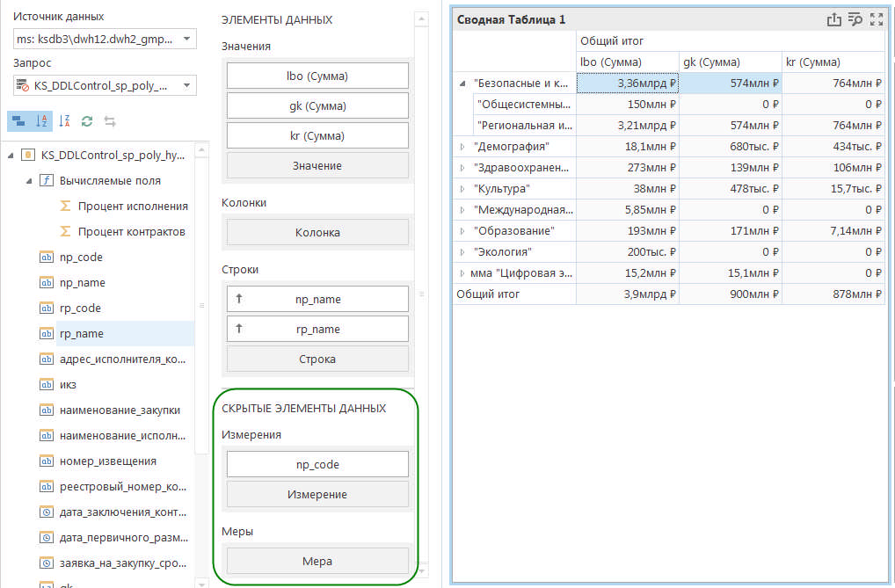Image resolution: width=895 pixels, height=588 pixels.
Task: Click the sigma icon beside Процент исполнения
Action: 65,206
